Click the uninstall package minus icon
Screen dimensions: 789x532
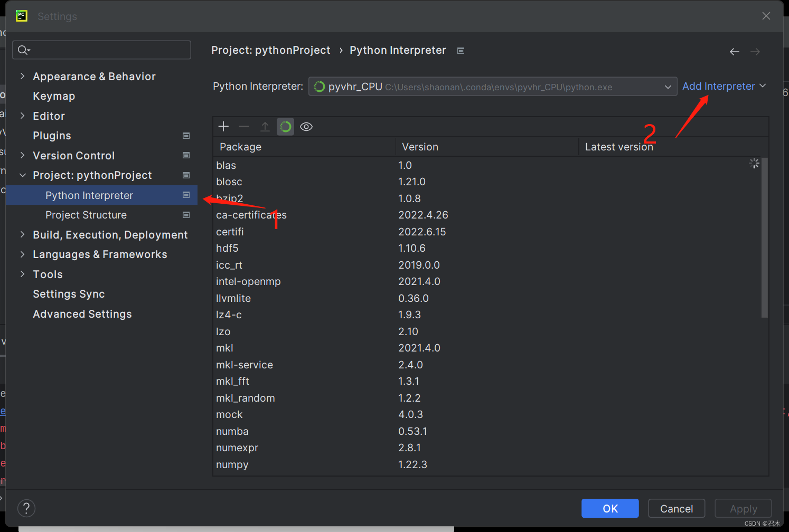(x=244, y=127)
